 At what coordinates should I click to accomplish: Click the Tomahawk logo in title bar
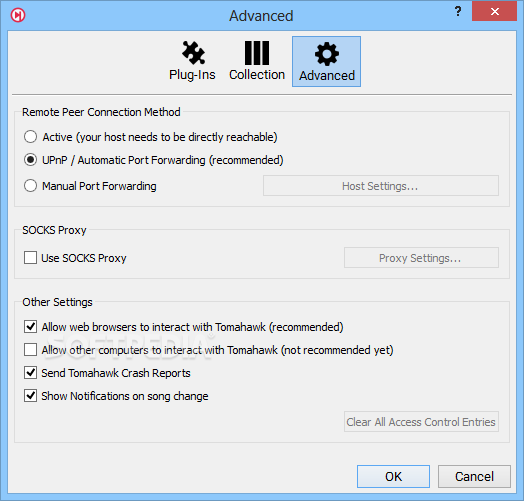[x=18, y=15]
